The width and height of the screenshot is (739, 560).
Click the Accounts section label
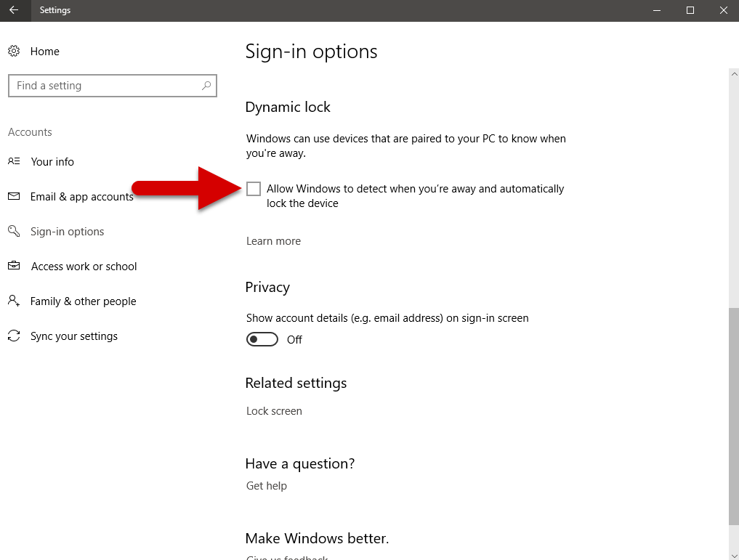[x=30, y=132]
